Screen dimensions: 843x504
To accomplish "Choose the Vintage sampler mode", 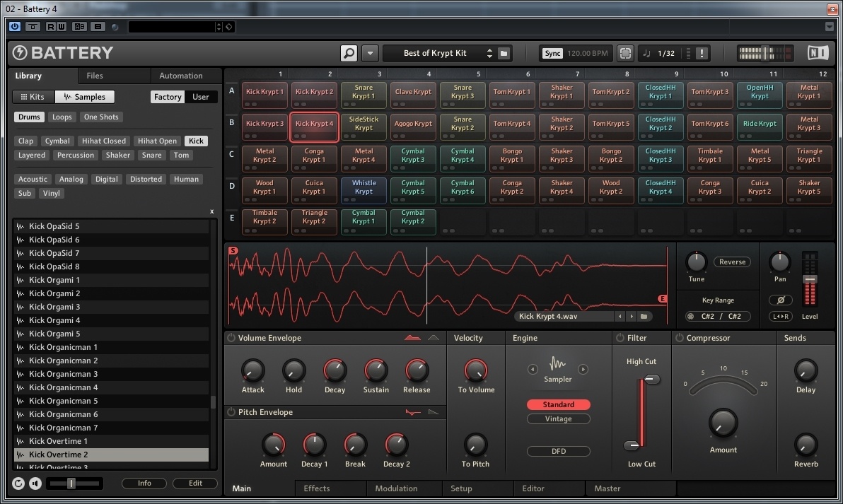I will 558,418.
